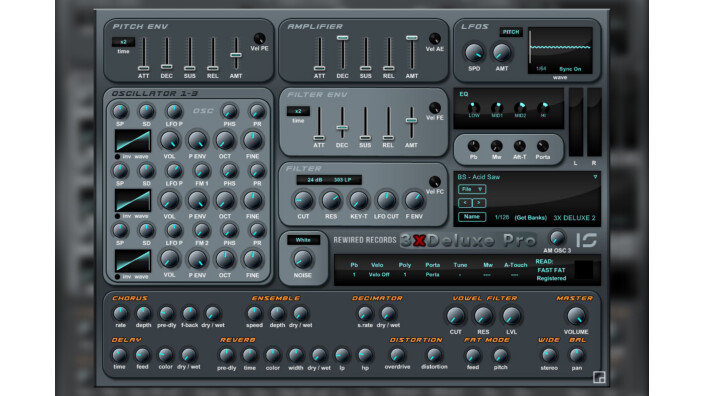Click the Wide stereo knob

tap(549, 356)
